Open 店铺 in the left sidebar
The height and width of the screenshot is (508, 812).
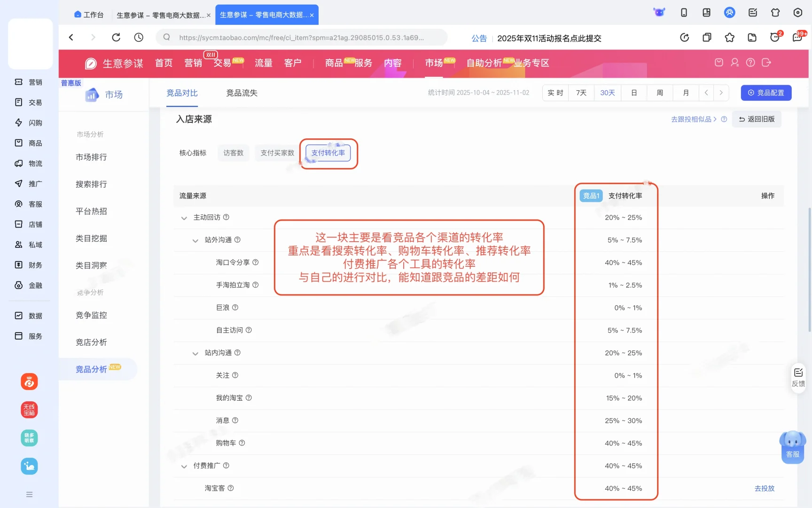click(29, 224)
